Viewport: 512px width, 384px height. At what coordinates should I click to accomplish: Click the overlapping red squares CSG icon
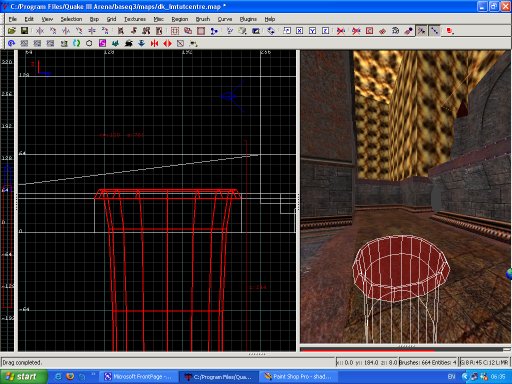pos(188,31)
